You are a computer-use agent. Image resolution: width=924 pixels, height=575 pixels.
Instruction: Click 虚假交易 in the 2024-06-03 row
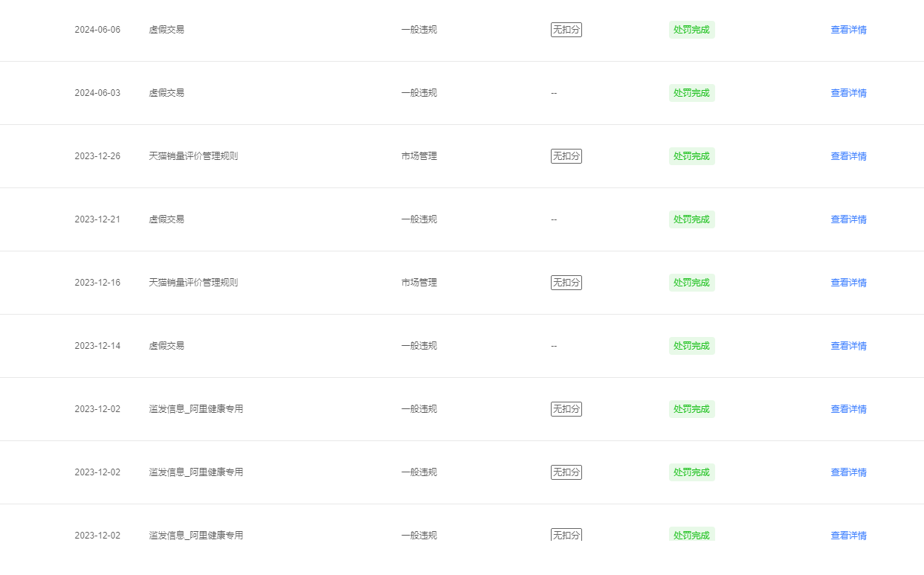[x=167, y=93]
